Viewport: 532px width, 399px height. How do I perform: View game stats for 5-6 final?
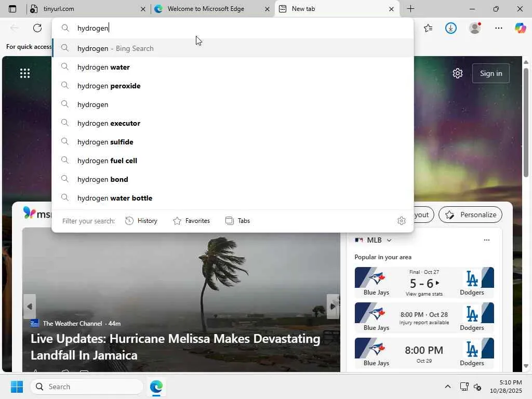424,294
